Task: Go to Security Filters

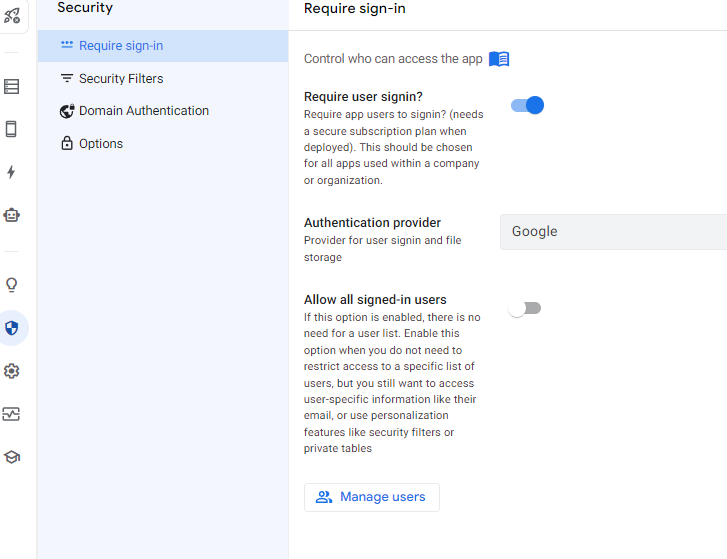Action: pos(121,79)
